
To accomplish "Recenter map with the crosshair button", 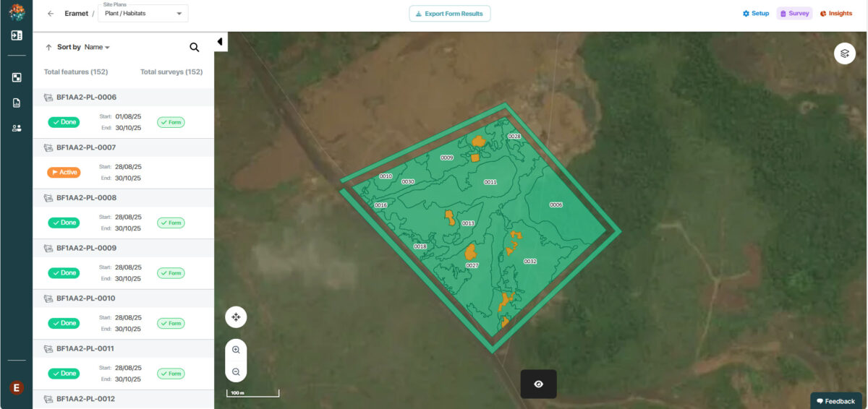I will [x=236, y=317].
